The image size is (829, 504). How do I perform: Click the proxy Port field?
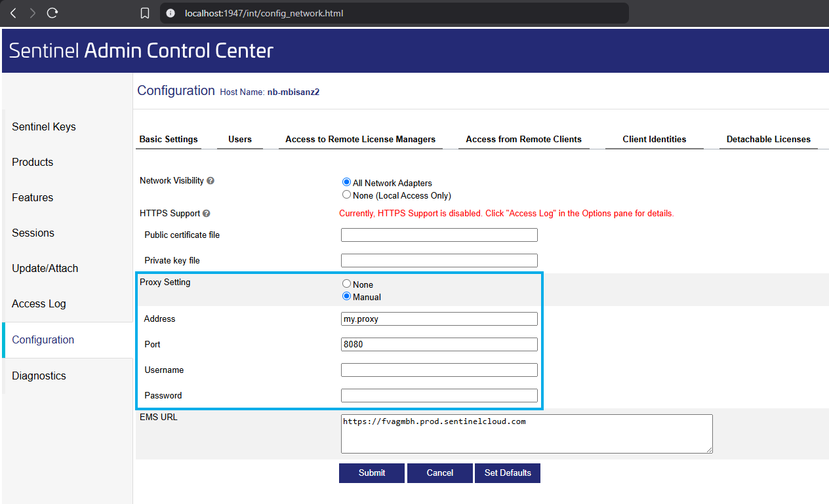click(x=439, y=344)
